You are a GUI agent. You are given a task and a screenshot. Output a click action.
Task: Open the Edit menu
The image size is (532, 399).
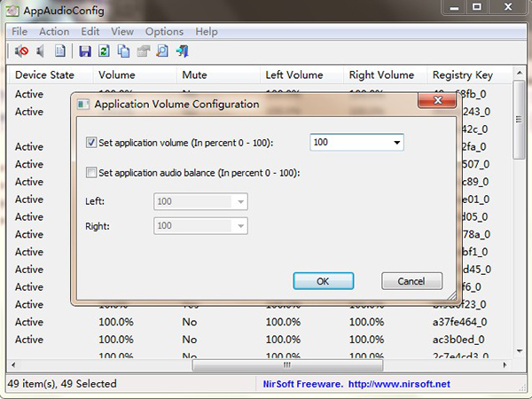90,32
